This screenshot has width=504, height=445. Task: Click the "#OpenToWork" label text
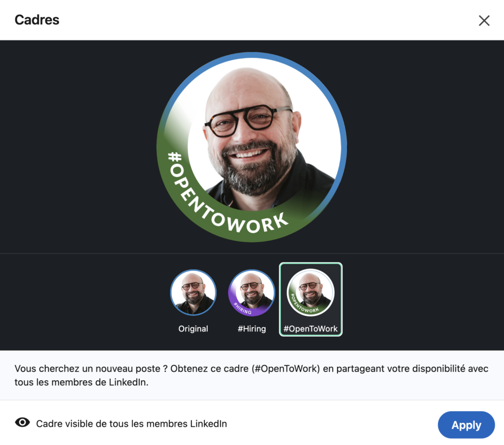(x=311, y=328)
